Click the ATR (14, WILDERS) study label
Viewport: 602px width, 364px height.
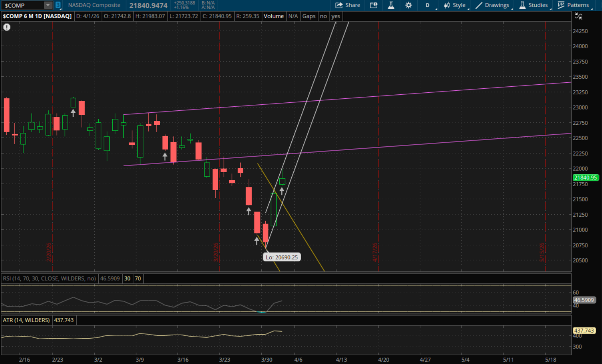(26, 320)
